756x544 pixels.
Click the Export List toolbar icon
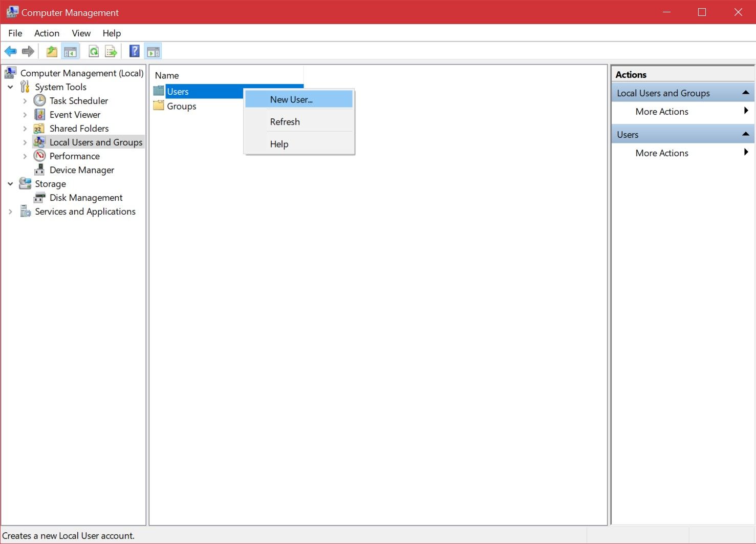111,51
